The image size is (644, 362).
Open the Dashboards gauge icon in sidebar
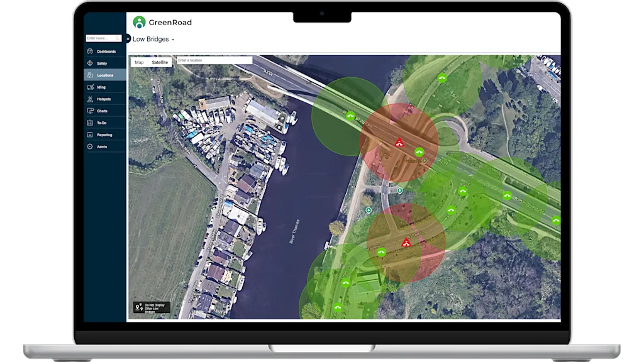tap(90, 52)
